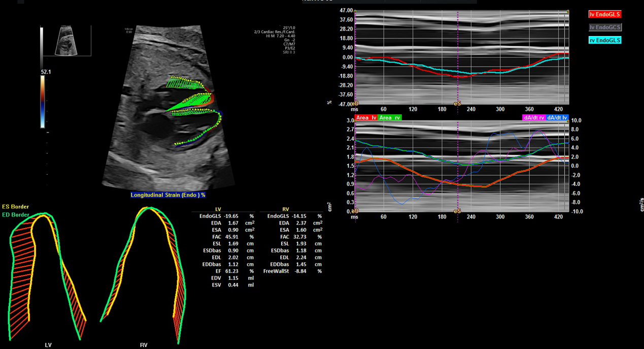Viewport: 644px width, 349px height.
Task: Select the blue dA/dt lv legend tag
Action: pyautogui.click(x=557, y=118)
